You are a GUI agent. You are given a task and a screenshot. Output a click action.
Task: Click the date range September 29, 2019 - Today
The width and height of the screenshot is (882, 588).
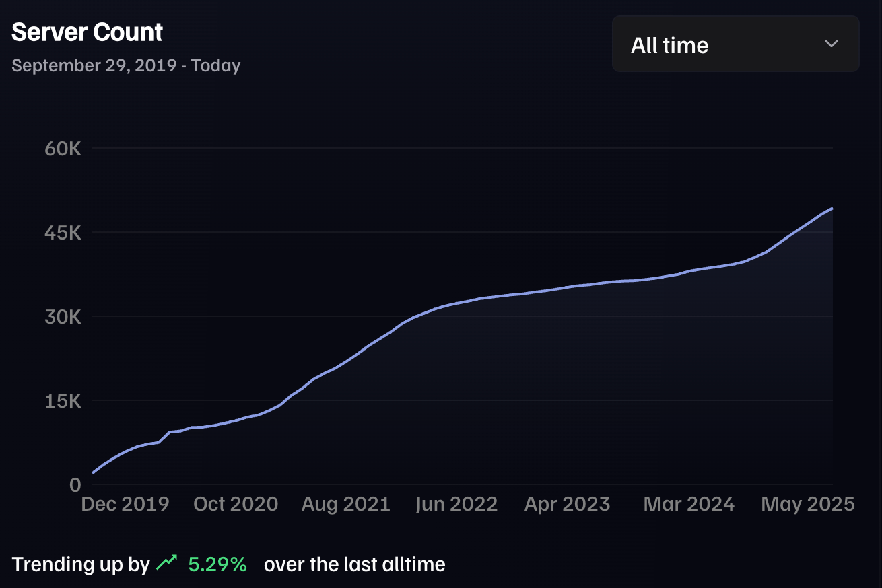(126, 65)
